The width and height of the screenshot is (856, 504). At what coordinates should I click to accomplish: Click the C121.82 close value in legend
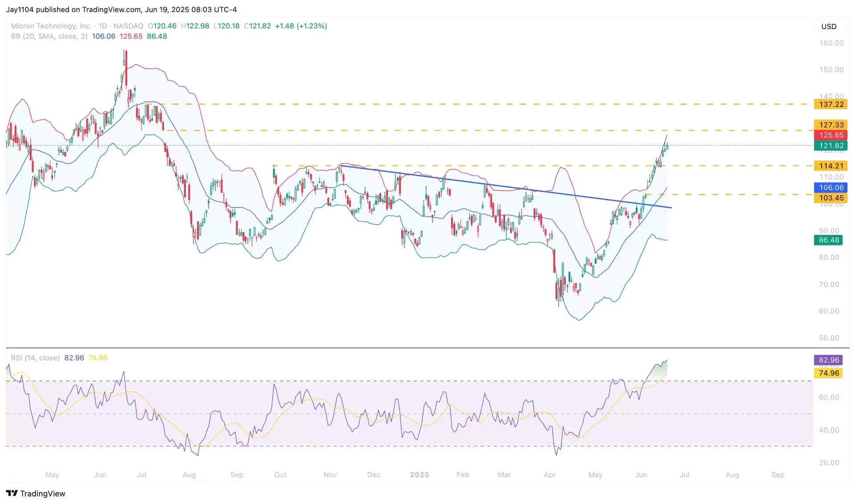[257, 26]
